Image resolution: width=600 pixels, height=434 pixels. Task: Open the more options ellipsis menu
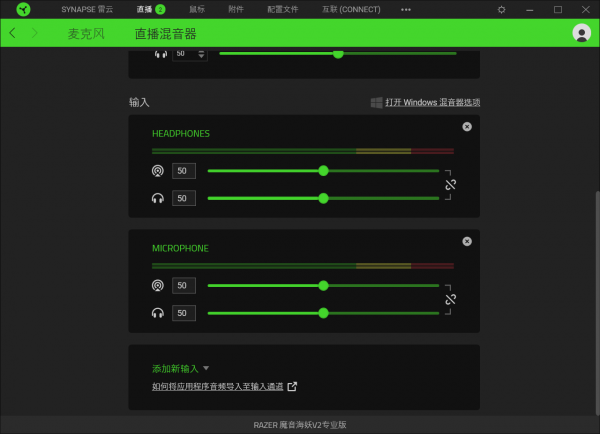coord(406,10)
